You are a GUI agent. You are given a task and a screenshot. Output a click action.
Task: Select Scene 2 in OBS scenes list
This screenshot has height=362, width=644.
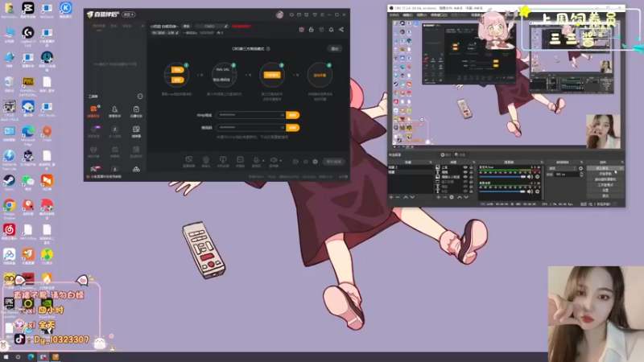coord(411,167)
